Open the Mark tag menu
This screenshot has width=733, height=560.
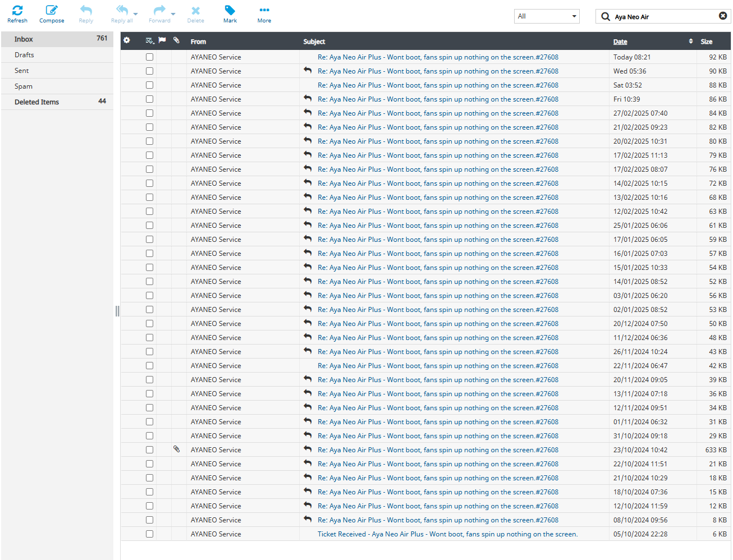pyautogui.click(x=230, y=14)
